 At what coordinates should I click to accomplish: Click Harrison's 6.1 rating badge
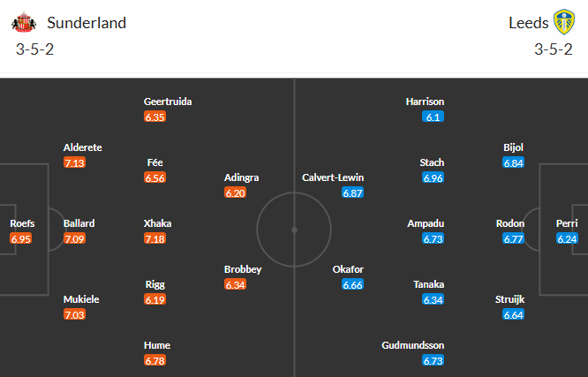[x=433, y=117]
